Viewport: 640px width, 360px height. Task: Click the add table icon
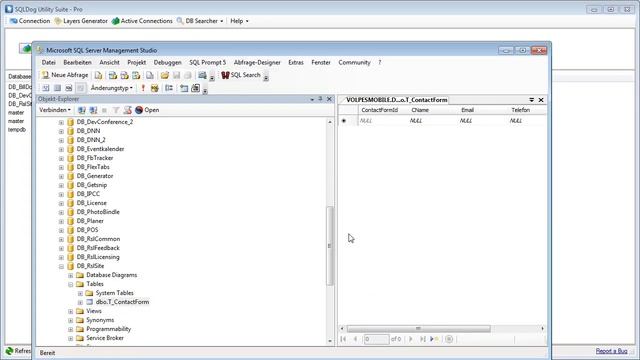click(x=184, y=88)
